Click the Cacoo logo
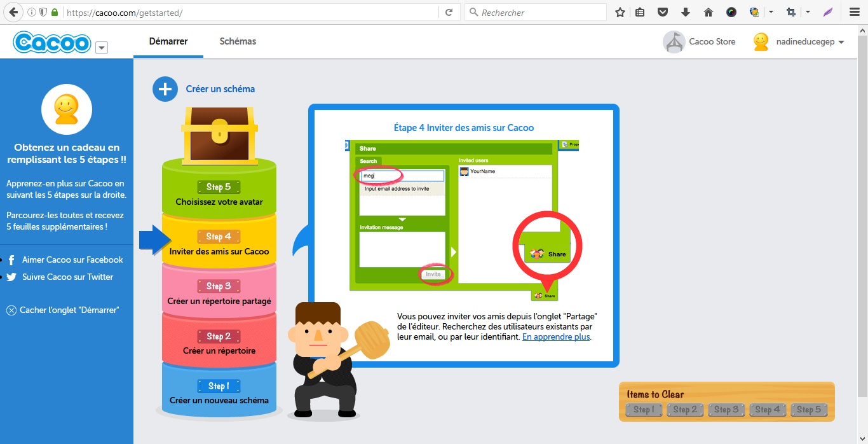Image resolution: width=868 pixels, height=444 pixels. (x=52, y=42)
